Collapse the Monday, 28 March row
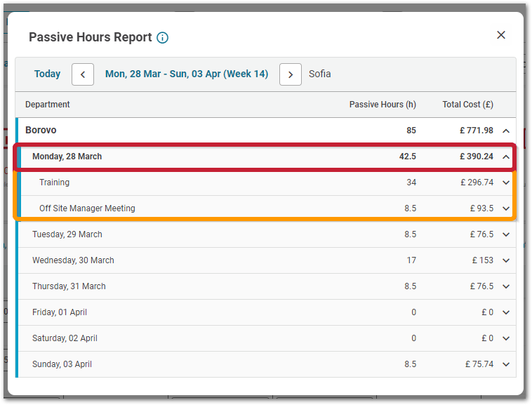 (x=506, y=157)
